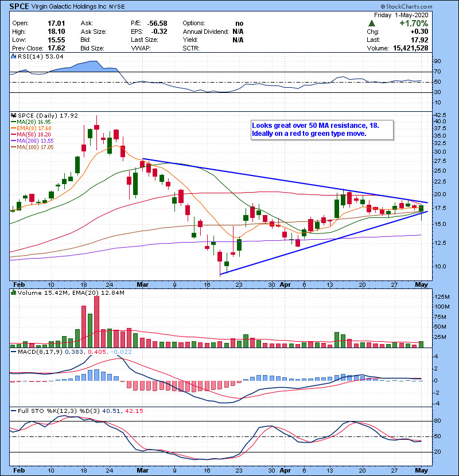Click the date Friday 1-May-2020

pos(401,15)
